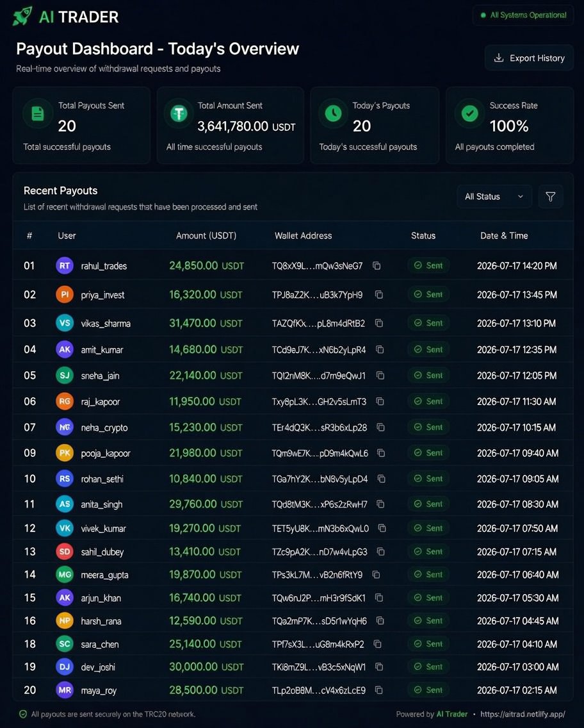Copy pooja_kapoor wallet address
This screenshot has height=728, width=584.
point(381,452)
